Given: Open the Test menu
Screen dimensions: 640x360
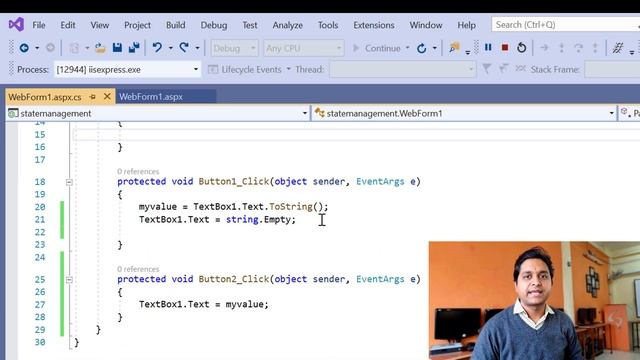Looking at the screenshot, I should coord(250,25).
